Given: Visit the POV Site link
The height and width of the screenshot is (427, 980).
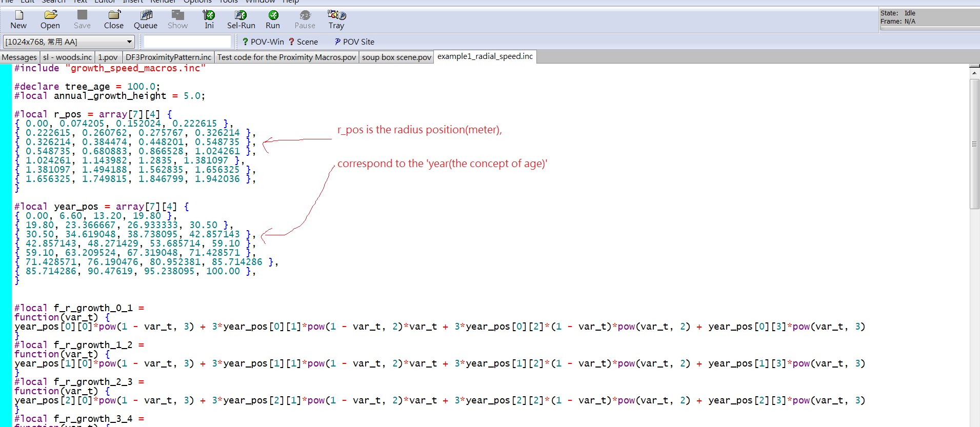Looking at the screenshot, I should pos(354,42).
